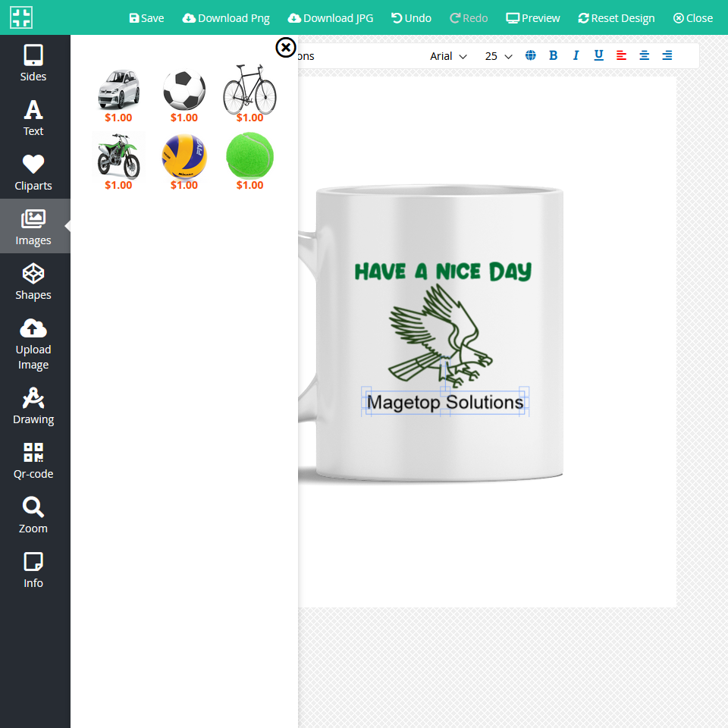Open the Sides panel

click(x=33, y=63)
